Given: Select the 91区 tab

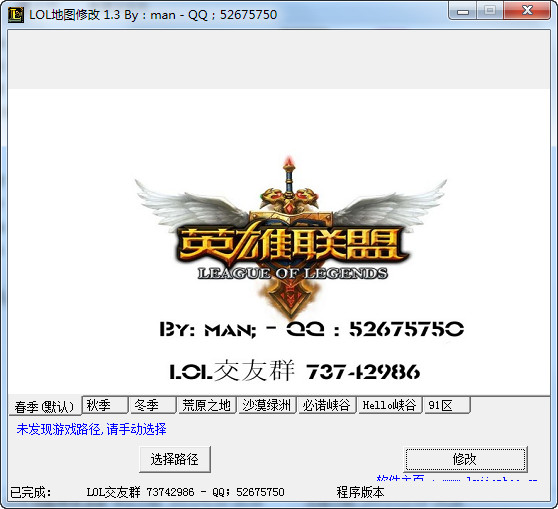Looking at the screenshot, I should click(447, 405).
